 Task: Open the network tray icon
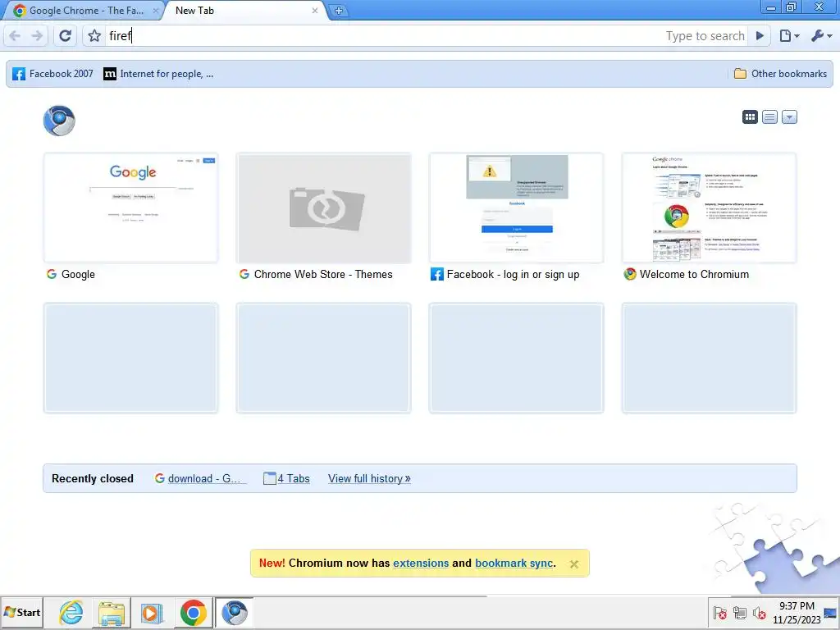(740, 613)
